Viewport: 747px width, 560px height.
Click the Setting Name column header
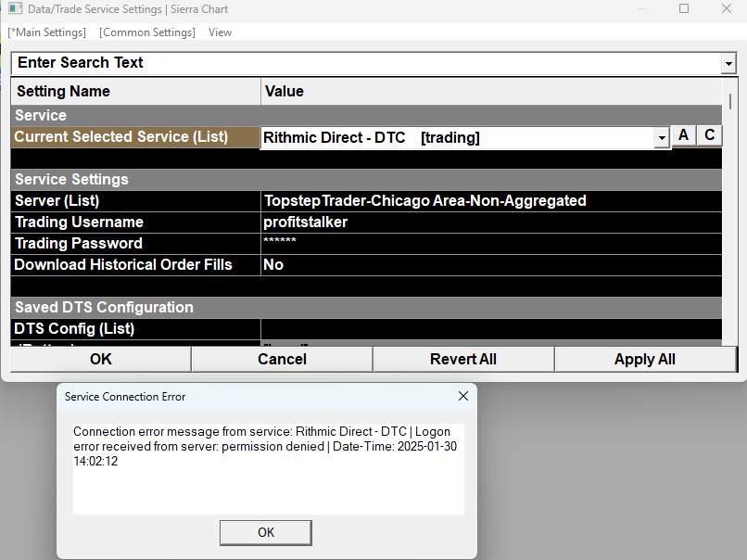point(135,92)
